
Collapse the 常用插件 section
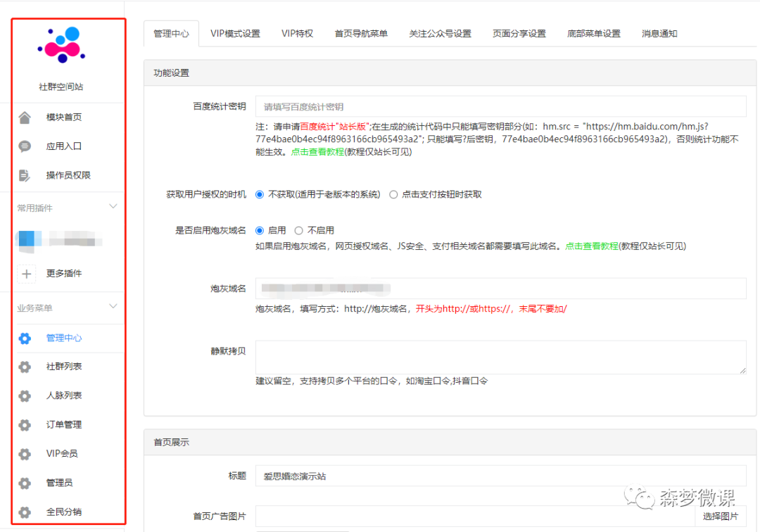click(112, 207)
